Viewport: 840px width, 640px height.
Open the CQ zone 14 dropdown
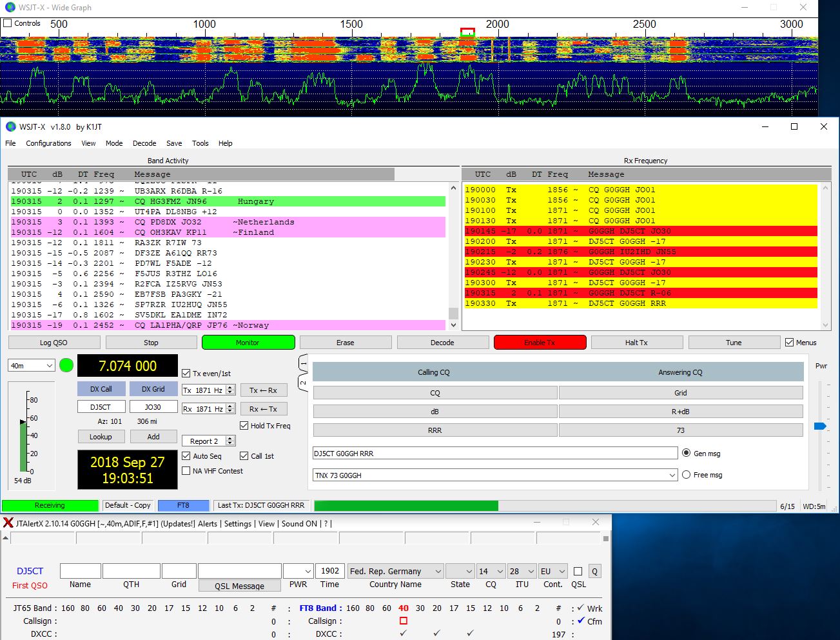[491, 571]
